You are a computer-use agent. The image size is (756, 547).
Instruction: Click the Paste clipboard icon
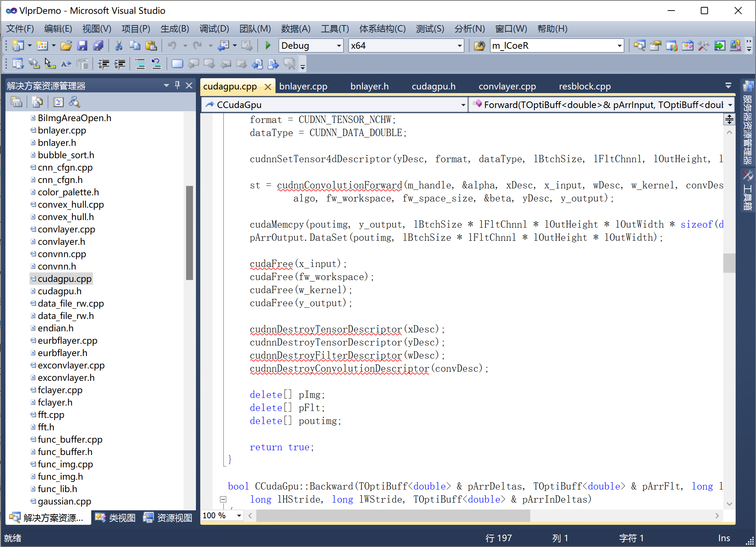(151, 45)
